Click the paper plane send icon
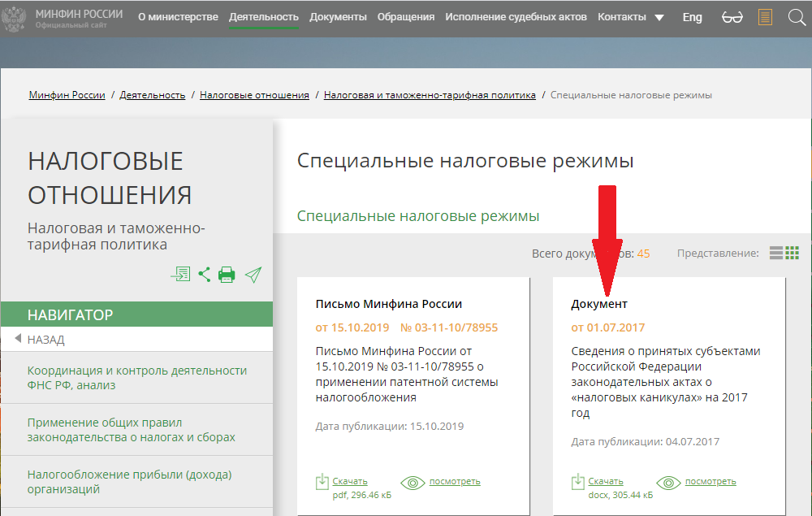Viewport: 812px width, 516px height. coord(253,275)
